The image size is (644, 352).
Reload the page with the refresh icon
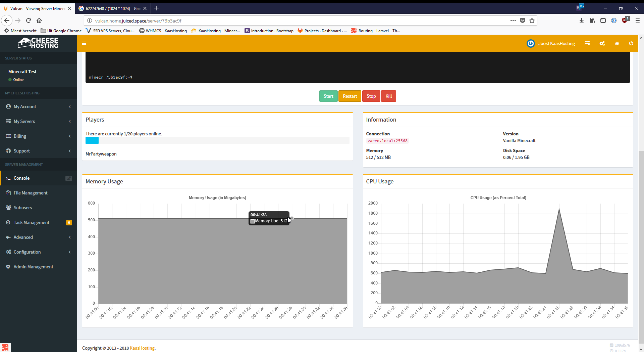coord(29,21)
